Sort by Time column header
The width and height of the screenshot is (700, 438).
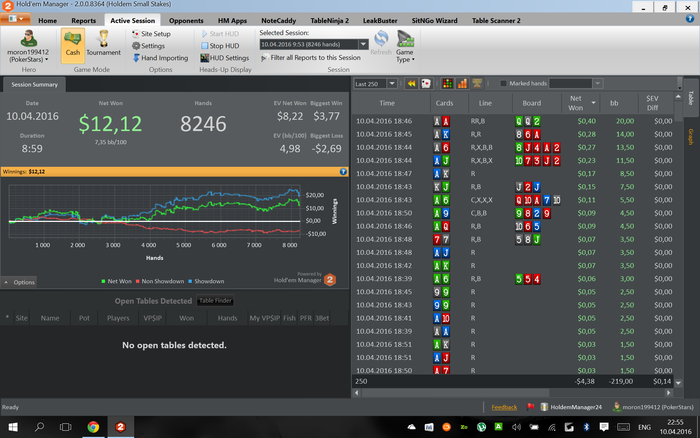coord(387,103)
